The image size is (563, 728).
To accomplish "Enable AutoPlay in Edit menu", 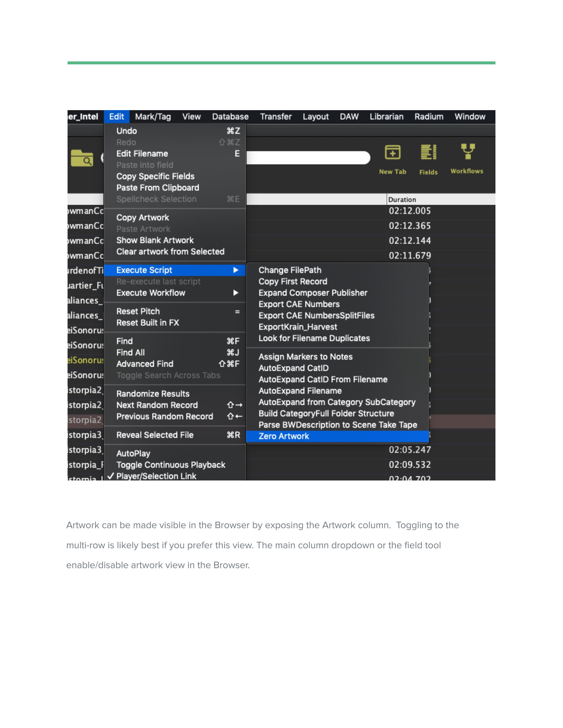I will (133, 453).
